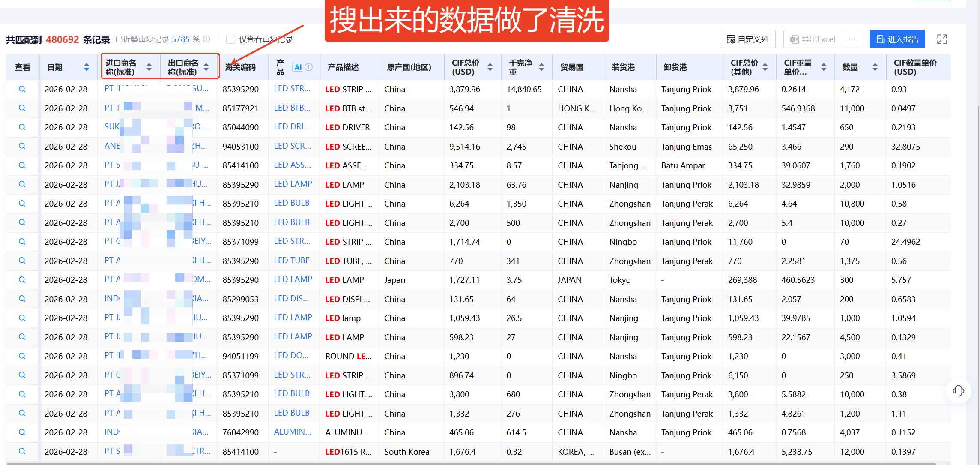Click the magnifier for the LED DRIVER row
This screenshot has height=465, width=980.
[22, 127]
